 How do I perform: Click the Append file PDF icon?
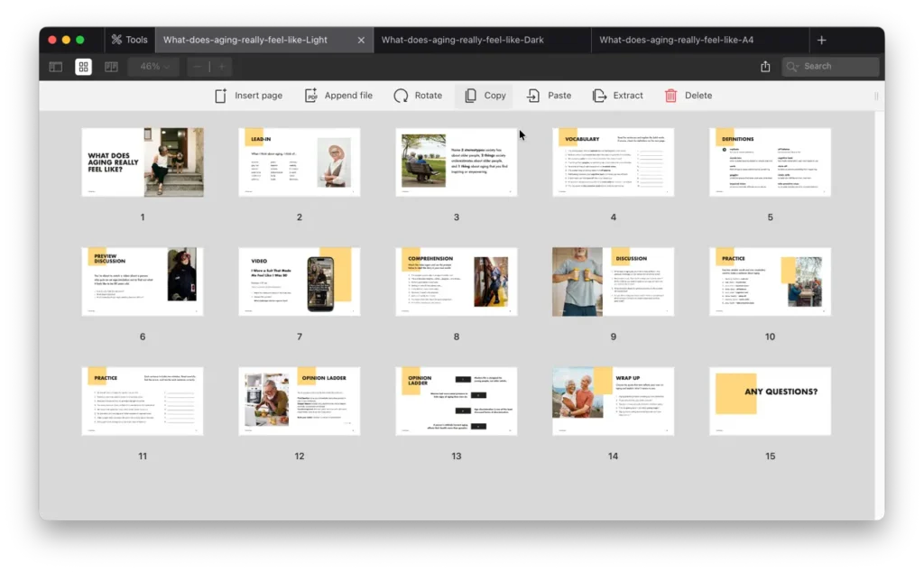click(x=311, y=96)
